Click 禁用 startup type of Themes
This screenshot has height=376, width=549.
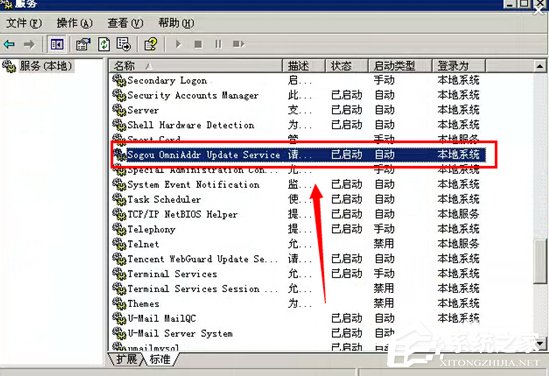click(x=384, y=304)
